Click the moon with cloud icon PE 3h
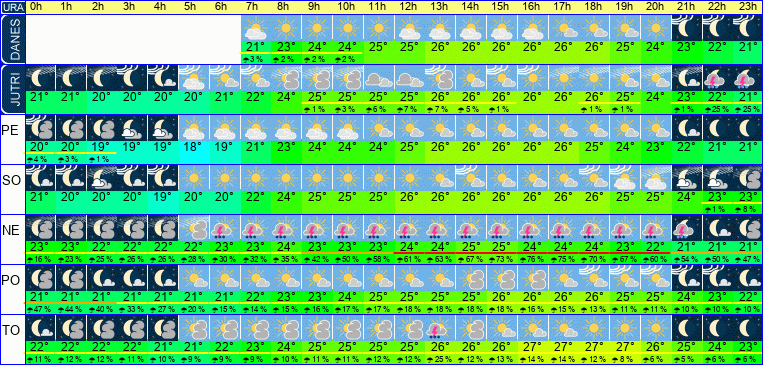763x365 pixels. point(132,128)
